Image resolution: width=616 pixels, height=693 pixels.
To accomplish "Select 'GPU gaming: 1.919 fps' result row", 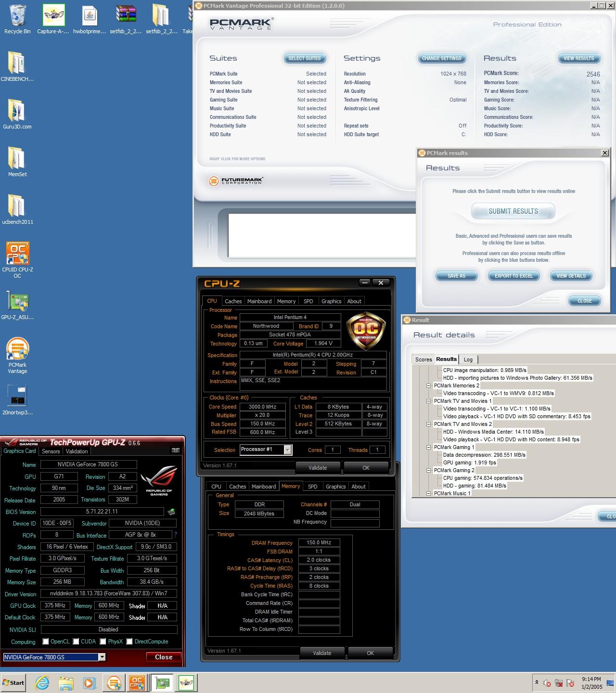I will click(x=469, y=462).
